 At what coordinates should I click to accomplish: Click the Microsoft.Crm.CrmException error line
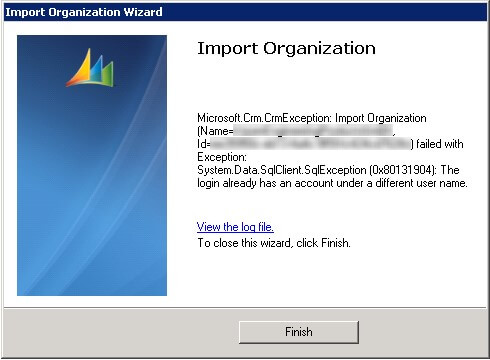click(312, 118)
